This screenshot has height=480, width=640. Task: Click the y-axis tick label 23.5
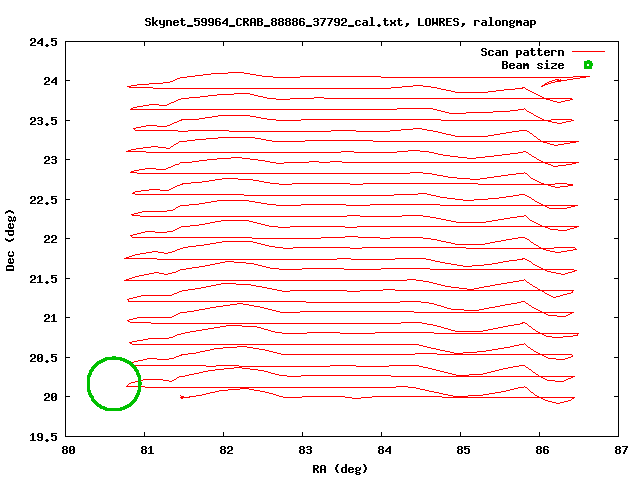click(43, 121)
